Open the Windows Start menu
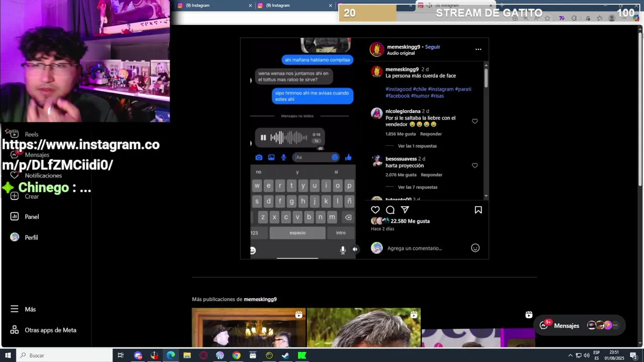The width and height of the screenshot is (644, 362). [8, 355]
